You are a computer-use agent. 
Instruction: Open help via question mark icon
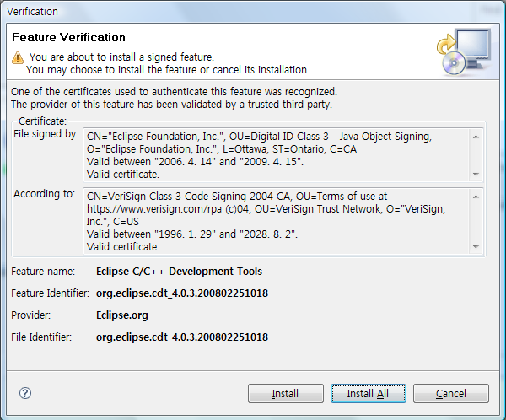click(x=25, y=393)
